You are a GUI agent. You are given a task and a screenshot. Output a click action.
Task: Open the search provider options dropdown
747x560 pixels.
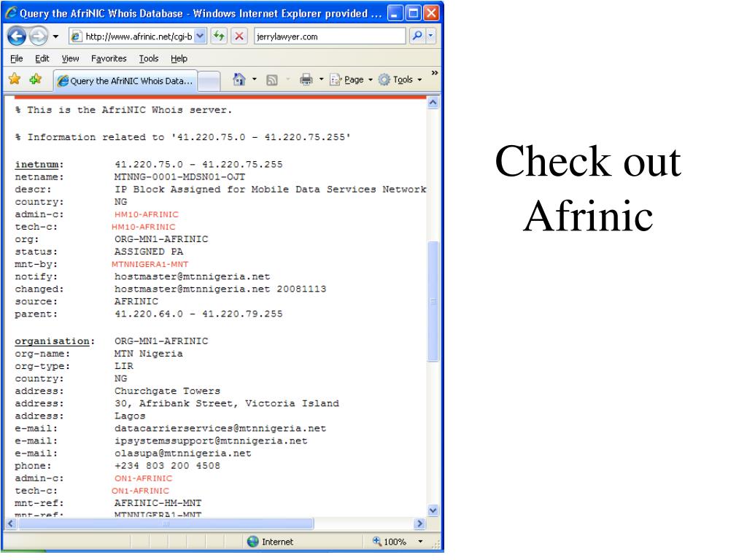[430, 36]
